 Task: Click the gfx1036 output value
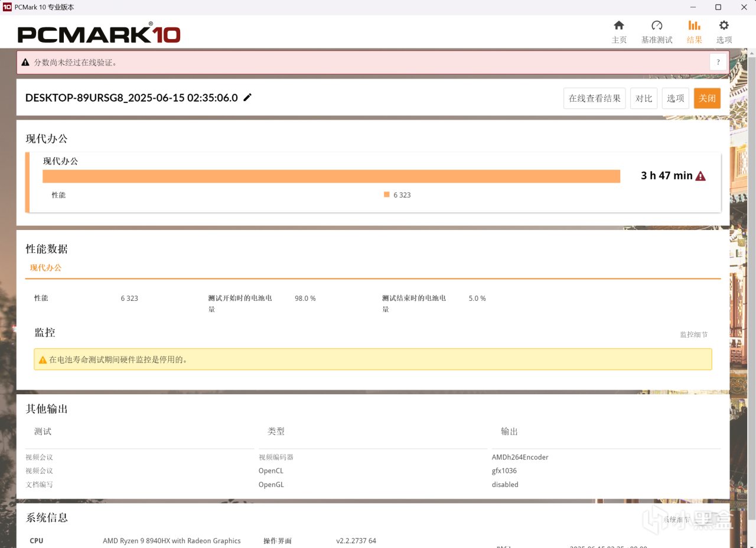504,471
